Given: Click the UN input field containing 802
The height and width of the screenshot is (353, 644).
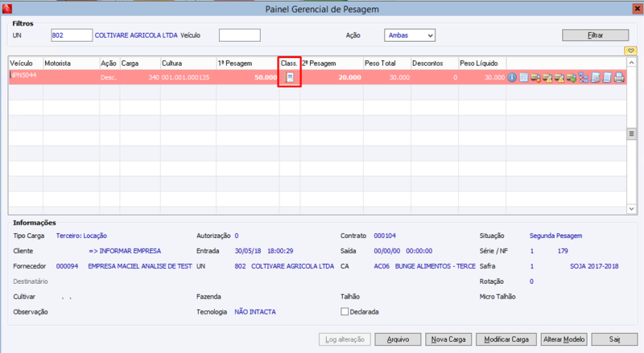Looking at the screenshot, I should pos(72,35).
